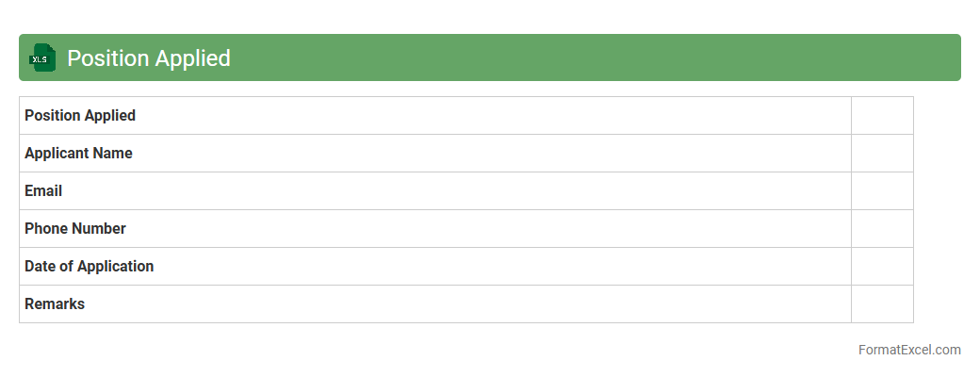Focus the empty cell beside Email
The image size is (980, 377).
click(882, 191)
